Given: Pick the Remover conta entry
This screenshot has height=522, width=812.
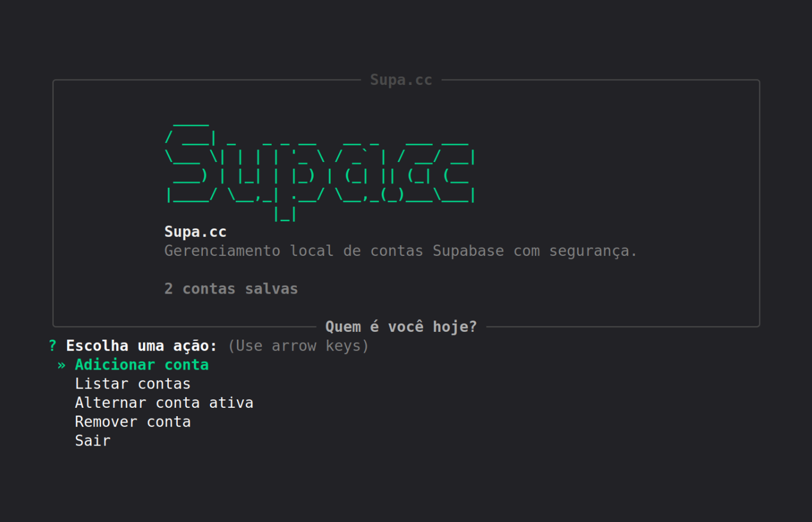Looking at the screenshot, I should coord(133,422).
